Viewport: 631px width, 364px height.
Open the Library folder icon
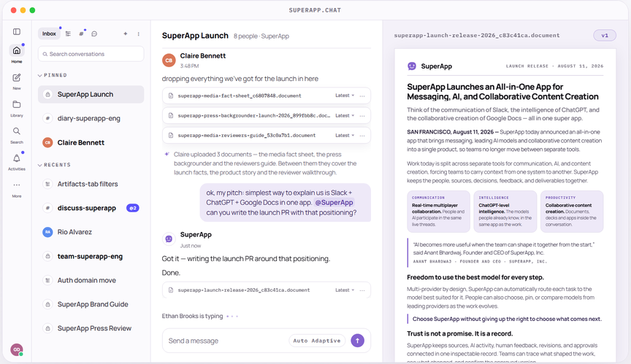(17, 104)
